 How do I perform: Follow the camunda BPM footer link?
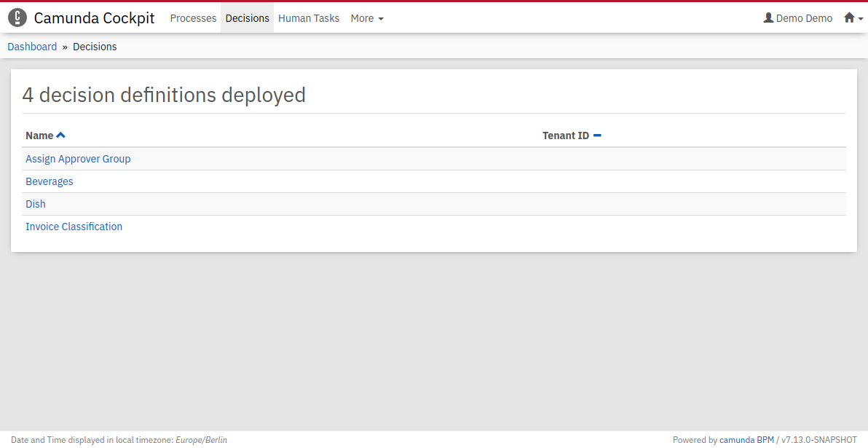[746, 440]
